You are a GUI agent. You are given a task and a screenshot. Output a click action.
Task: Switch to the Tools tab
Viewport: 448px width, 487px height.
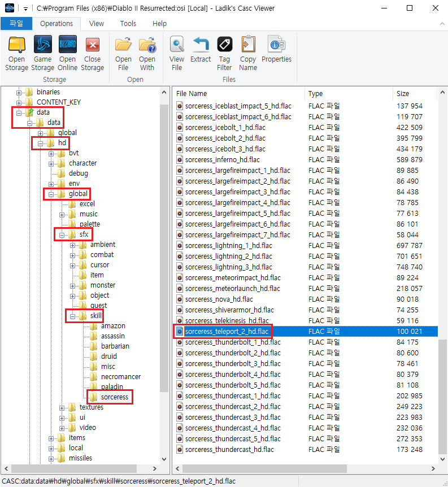click(x=128, y=24)
